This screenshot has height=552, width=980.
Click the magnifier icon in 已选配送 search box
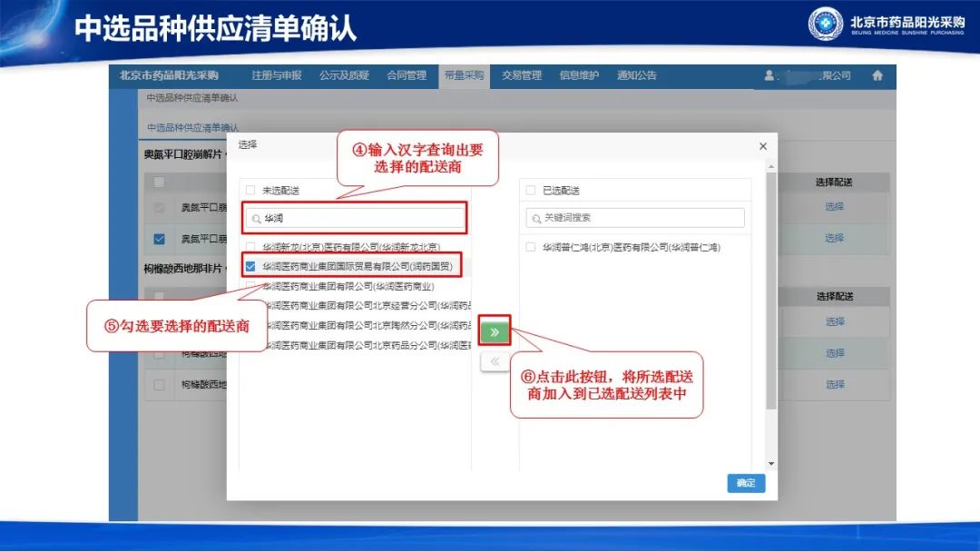[x=536, y=218]
